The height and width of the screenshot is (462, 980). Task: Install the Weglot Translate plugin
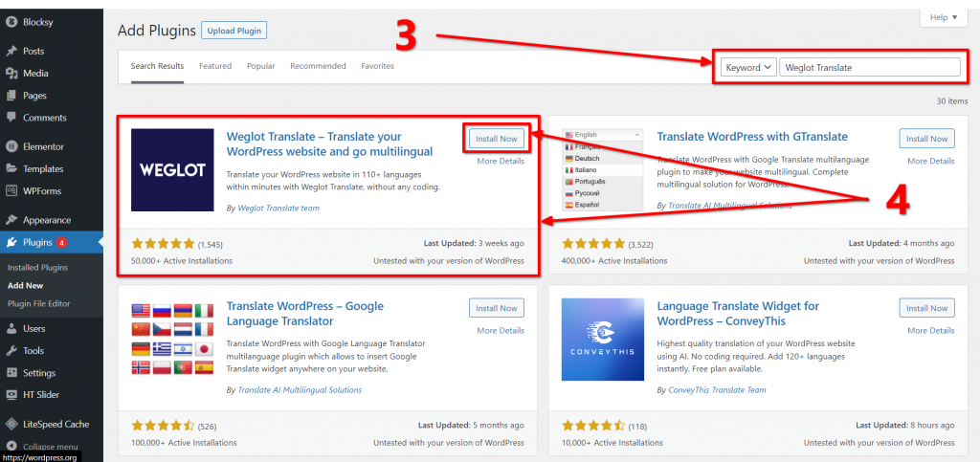(497, 139)
